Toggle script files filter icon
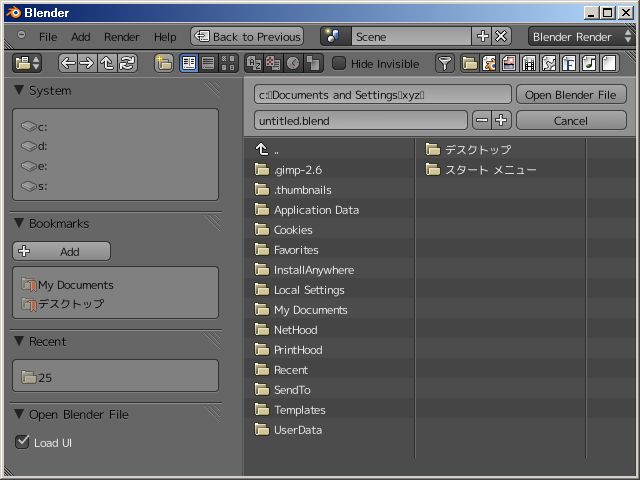 point(549,63)
